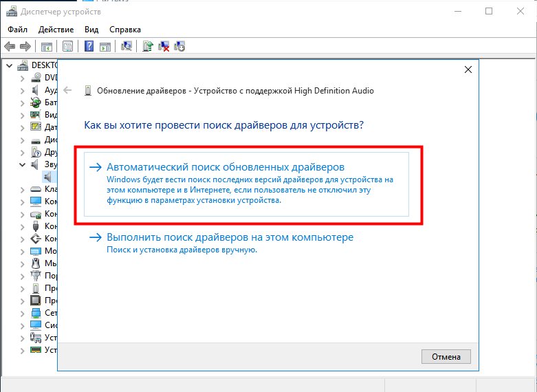
Task: Select the DVD drive category icon
Action: click(x=36, y=78)
